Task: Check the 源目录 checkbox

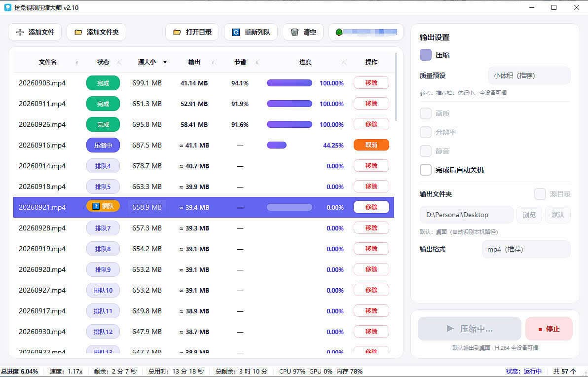Action: [540, 194]
